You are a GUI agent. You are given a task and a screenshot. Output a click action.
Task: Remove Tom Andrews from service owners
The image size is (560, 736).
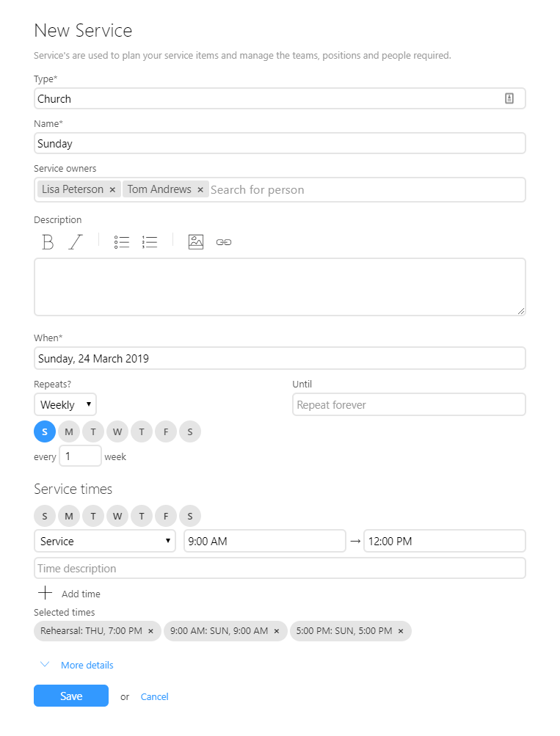click(200, 190)
